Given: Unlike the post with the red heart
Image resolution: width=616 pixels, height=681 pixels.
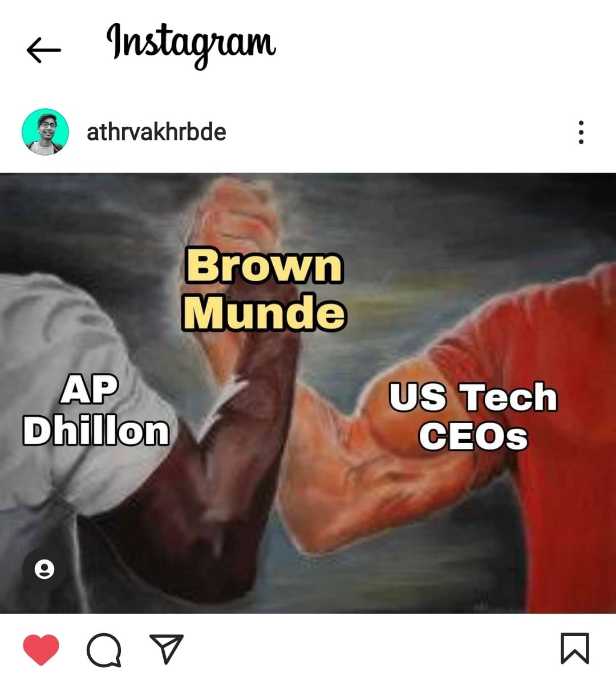Looking at the screenshot, I should point(41,649).
